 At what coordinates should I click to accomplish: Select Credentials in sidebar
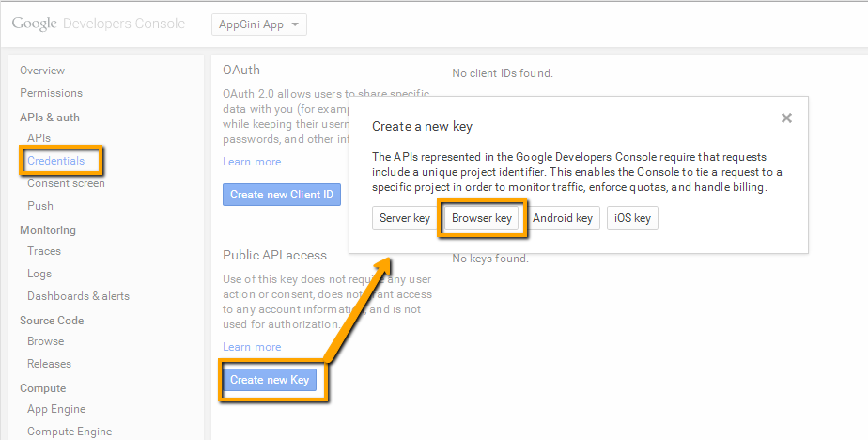(x=56, y=161)
